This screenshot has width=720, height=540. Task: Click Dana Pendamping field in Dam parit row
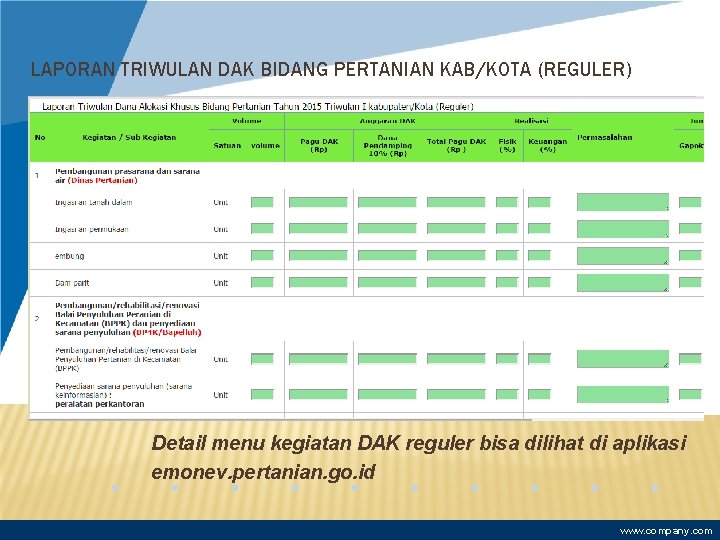(387, 282)
